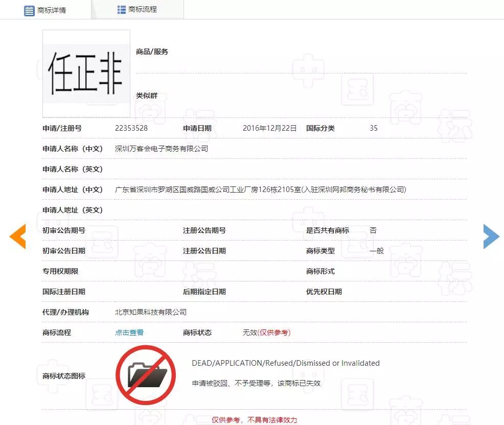504x425 pixels.
Task: Switch to the 商标流程 tab
Action: tap(138, 10)
